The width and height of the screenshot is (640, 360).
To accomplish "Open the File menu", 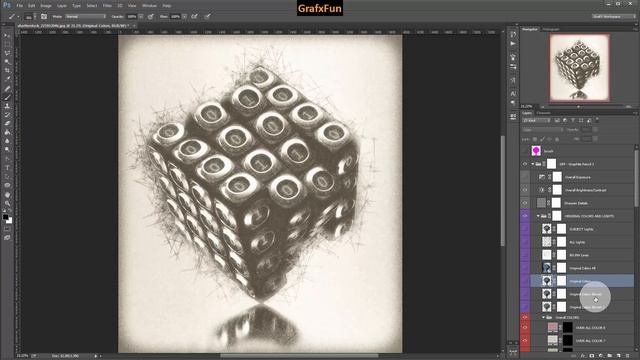I will (20, 6).
